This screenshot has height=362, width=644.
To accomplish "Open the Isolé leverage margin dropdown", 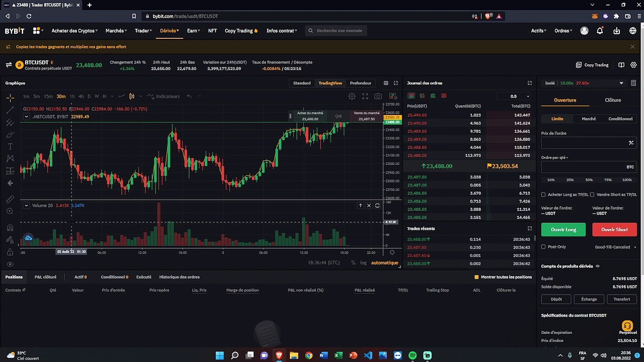I will (584, 83).
